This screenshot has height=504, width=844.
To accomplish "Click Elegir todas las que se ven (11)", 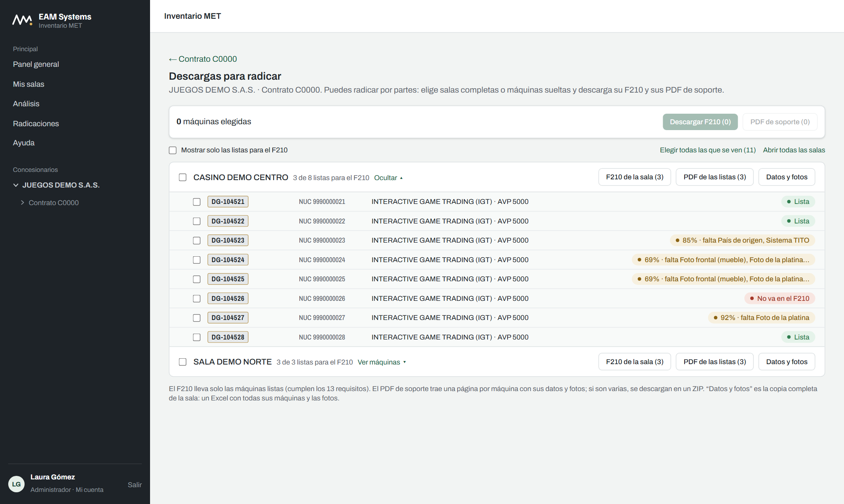I will coord(708,150).
